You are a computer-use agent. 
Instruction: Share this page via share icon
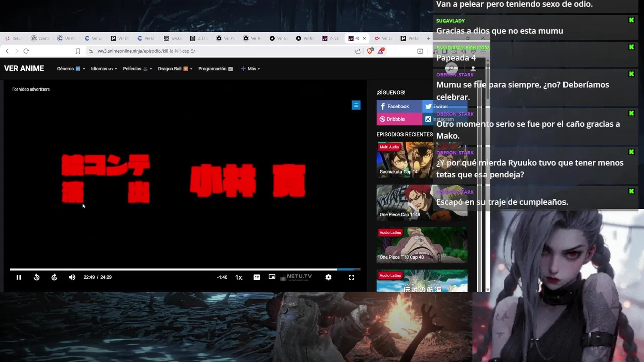358,51
